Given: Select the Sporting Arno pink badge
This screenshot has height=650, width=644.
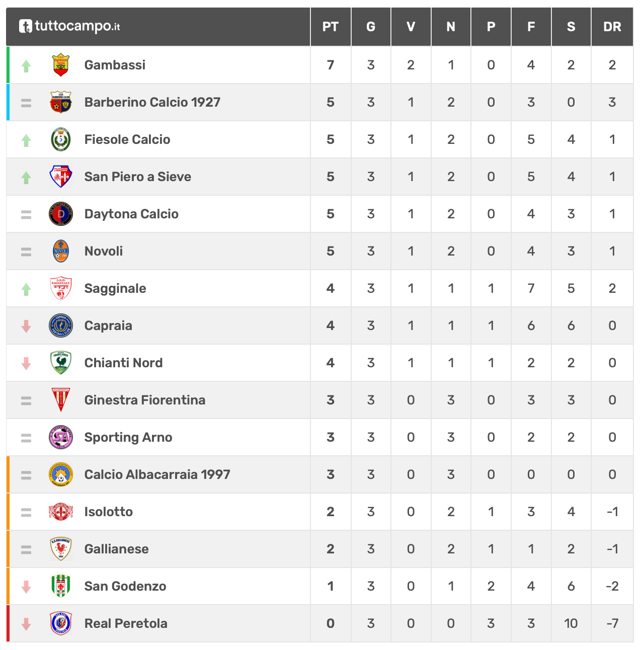Looking at the screenshot, I should [x=61, y=437].
